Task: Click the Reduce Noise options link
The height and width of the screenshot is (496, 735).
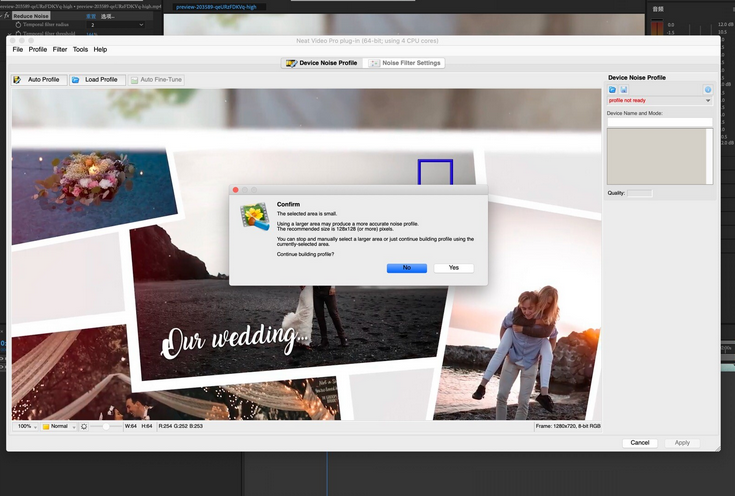Action: click(x=108, y=16)
